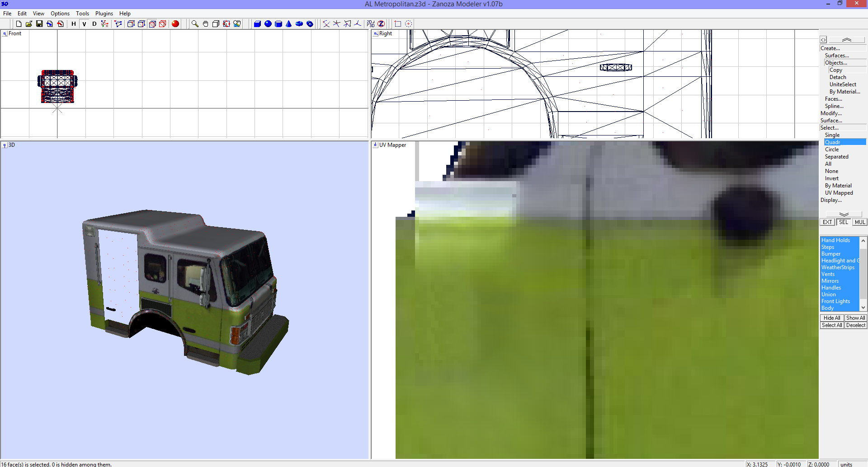Open the Save file icon
The image size is (868, 467).
pos(39,23)
